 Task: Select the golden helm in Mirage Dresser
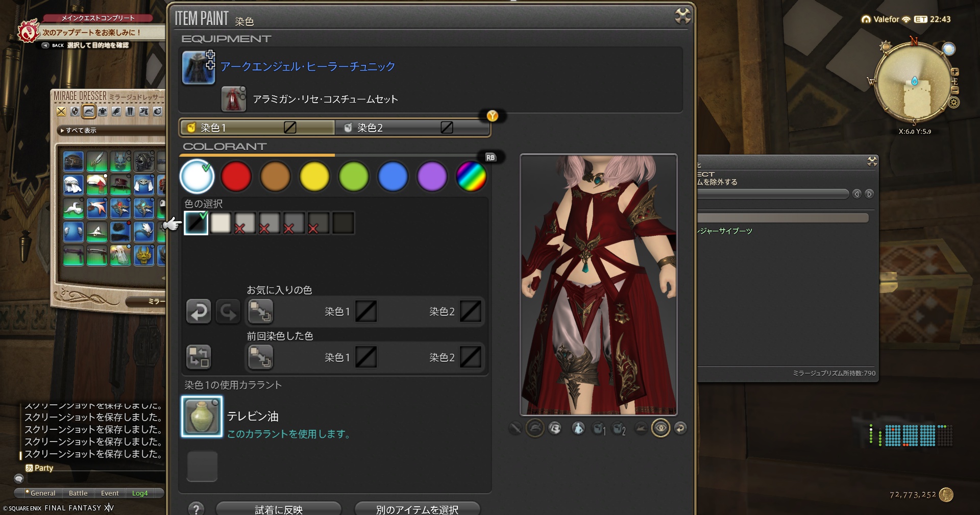click(144, 255)
